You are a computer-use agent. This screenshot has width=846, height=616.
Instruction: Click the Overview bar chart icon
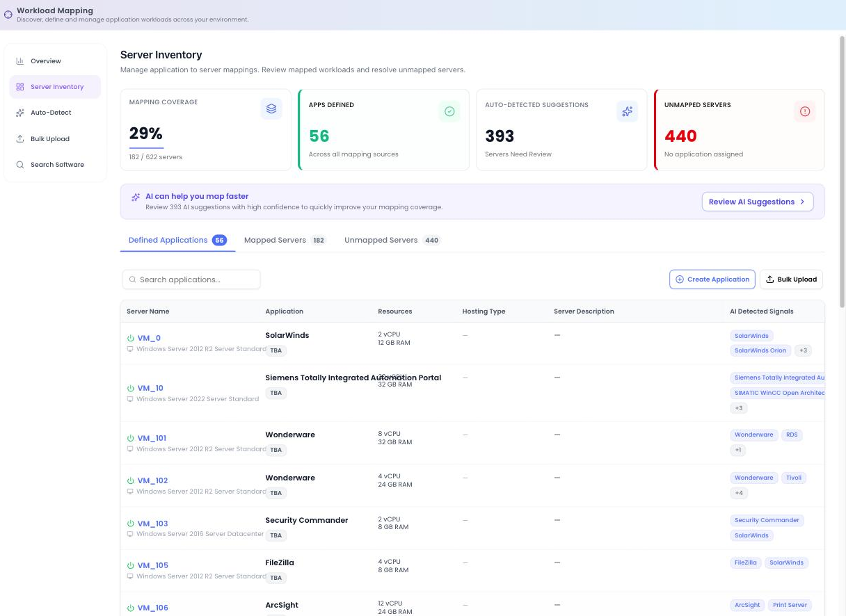(x=20, y=61)
